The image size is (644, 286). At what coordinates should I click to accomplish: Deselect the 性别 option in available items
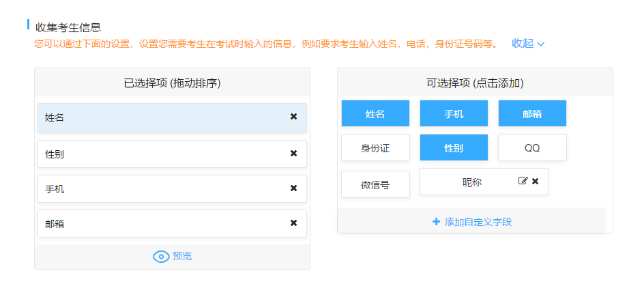coord(454,147)
